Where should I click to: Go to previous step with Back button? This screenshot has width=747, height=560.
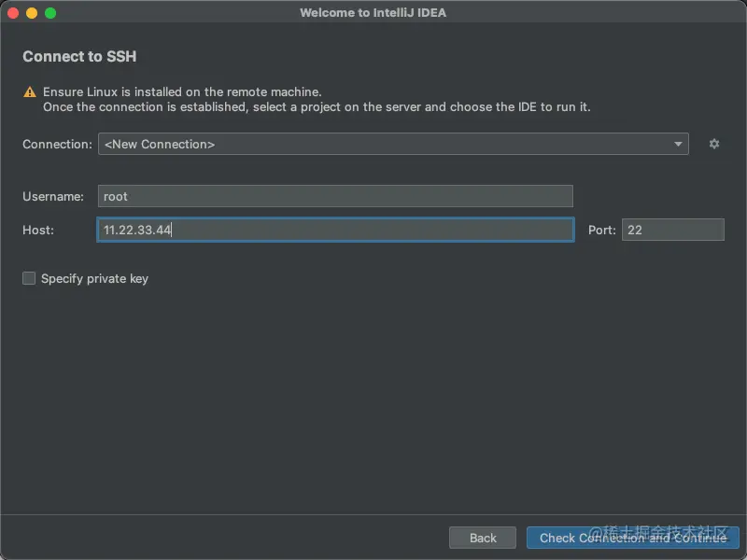tap(483, 538)
